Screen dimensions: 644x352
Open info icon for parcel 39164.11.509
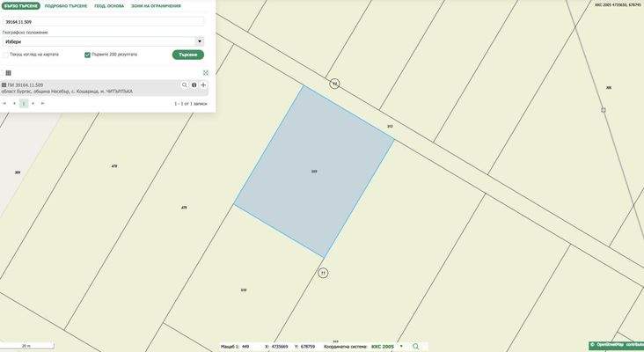[x=194, y=85]
